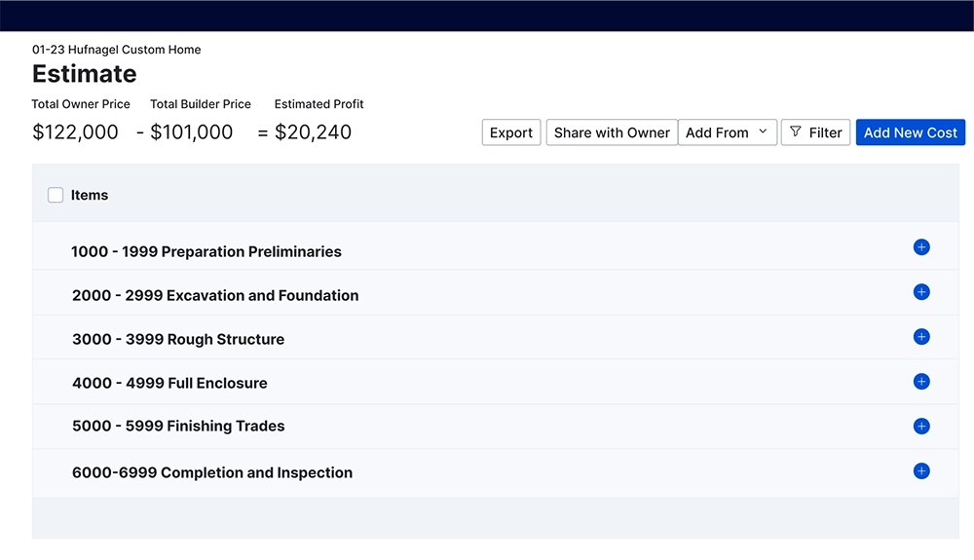Screen dimensions: 974x560
Task: Click the Total Owner Price value $122,000
Action: [75, 132]
